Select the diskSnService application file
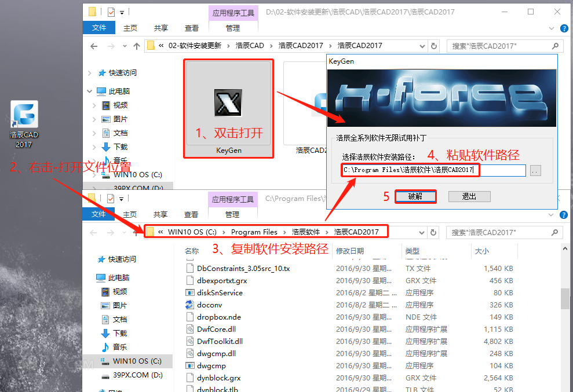573x392 pixels. [220, 292]
